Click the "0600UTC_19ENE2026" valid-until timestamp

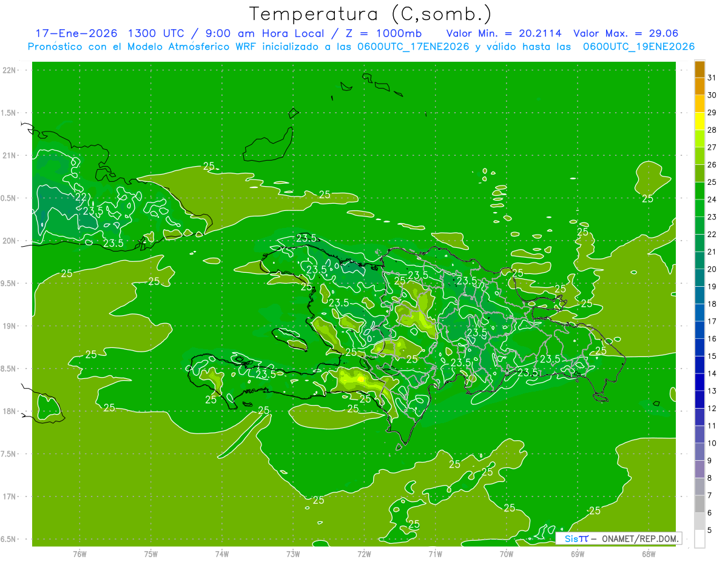point(639,47)
